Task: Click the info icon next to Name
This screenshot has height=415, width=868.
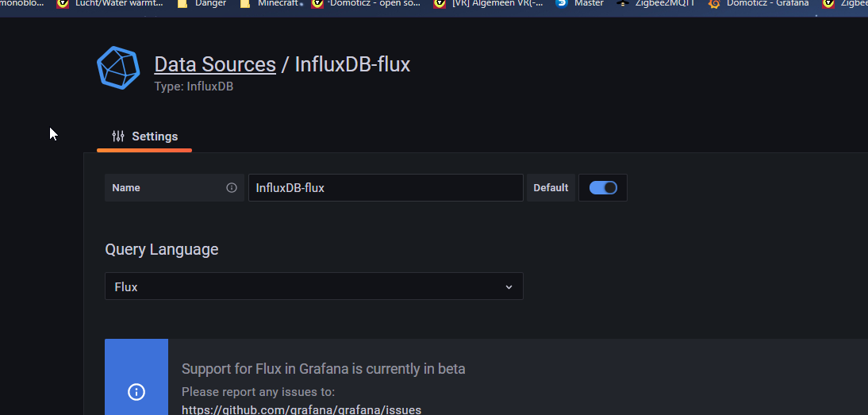Action: pyautogui.click(x=232, y=187)
